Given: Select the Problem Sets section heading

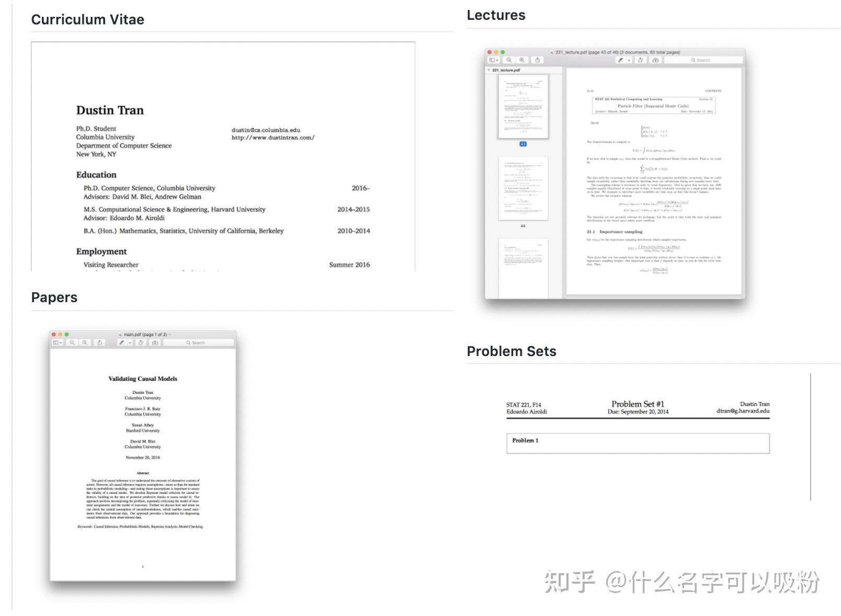Looking at the screenshot, I should 512,351.
